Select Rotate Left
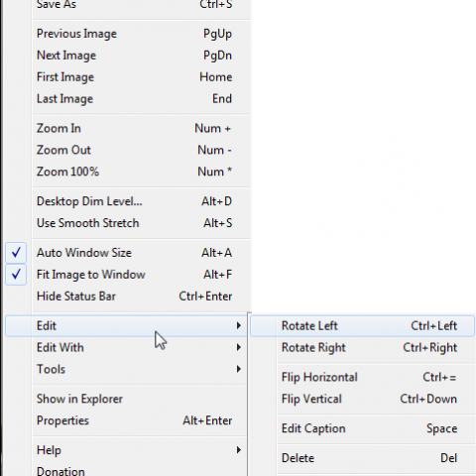Screen dimensions: 476x476 (x=362, y=326)
